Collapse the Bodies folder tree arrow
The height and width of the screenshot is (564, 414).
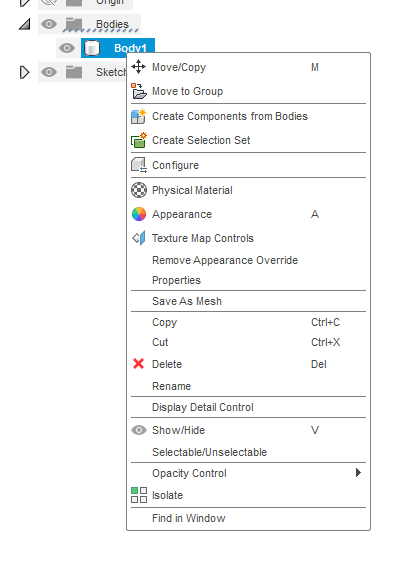coord(25,24)
